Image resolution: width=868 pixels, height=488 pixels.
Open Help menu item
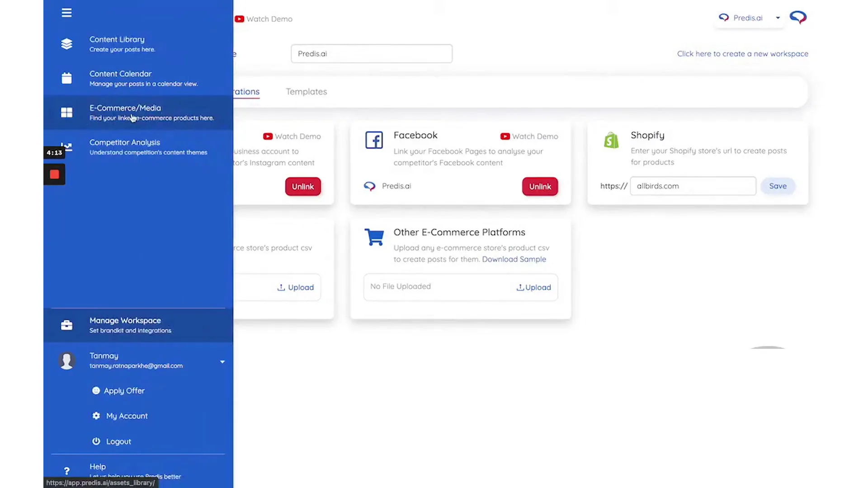point(138,471)
